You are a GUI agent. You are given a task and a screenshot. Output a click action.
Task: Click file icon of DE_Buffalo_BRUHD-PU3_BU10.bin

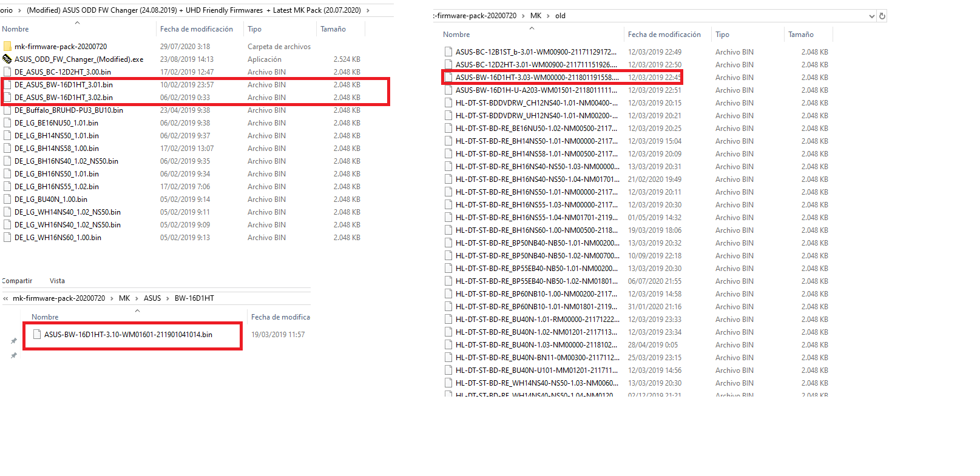(7, 110)
